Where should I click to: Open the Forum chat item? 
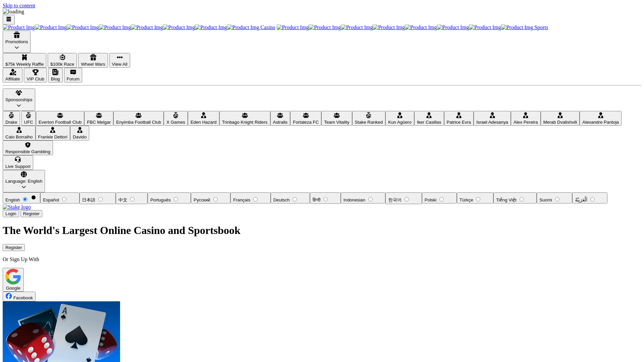point(73,75)
